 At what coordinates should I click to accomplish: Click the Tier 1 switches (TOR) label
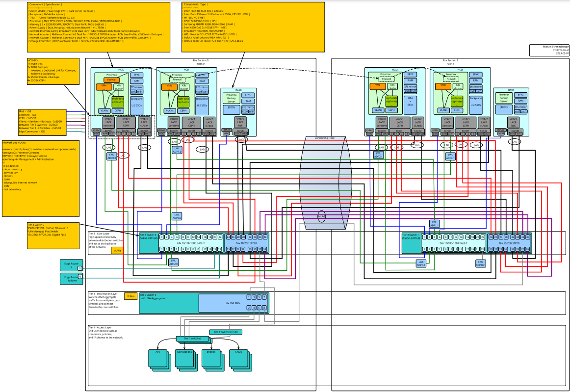225,332
